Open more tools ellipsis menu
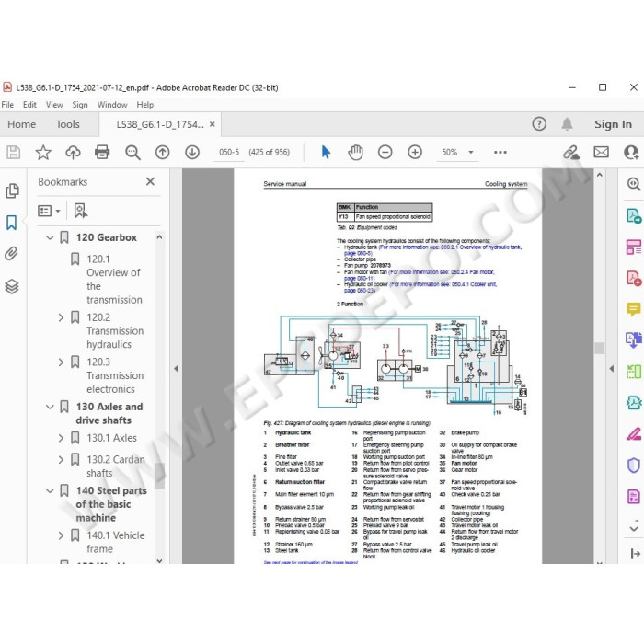 coord(500,153)
